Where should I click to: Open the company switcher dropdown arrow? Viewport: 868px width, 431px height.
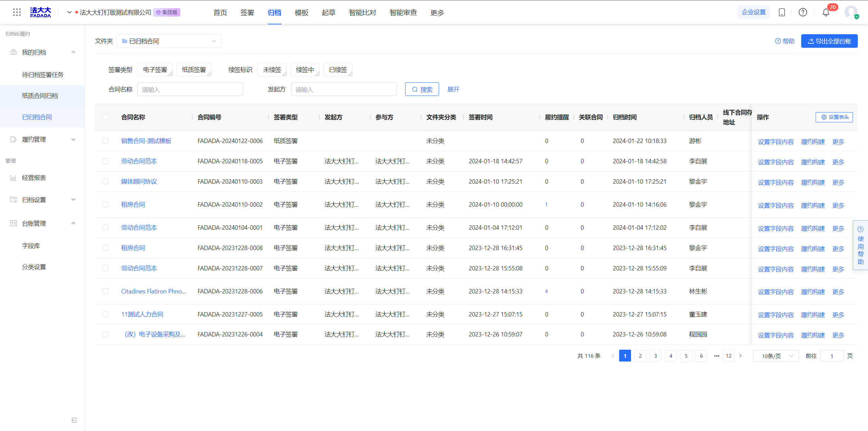click(x=69, y=13)
